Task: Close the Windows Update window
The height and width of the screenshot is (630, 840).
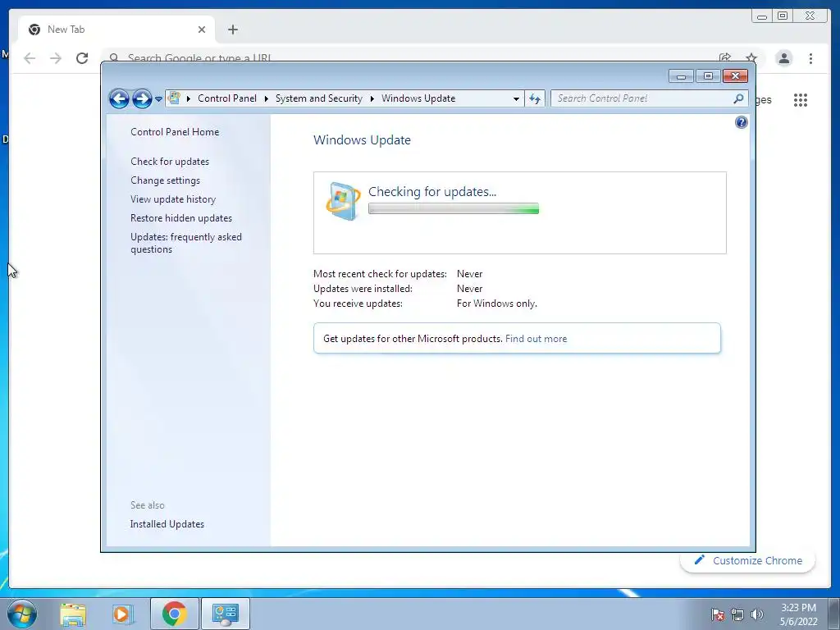Action: point(735,76)
